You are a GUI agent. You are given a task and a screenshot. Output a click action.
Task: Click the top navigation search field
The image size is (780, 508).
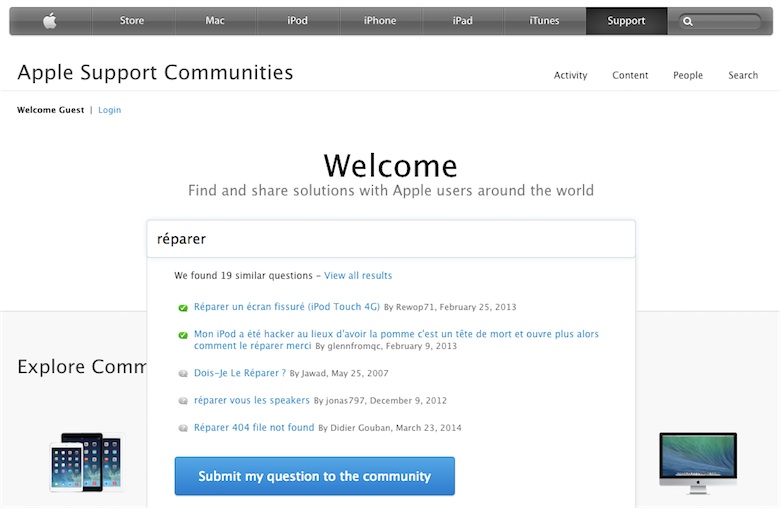(x=720, y=21)
